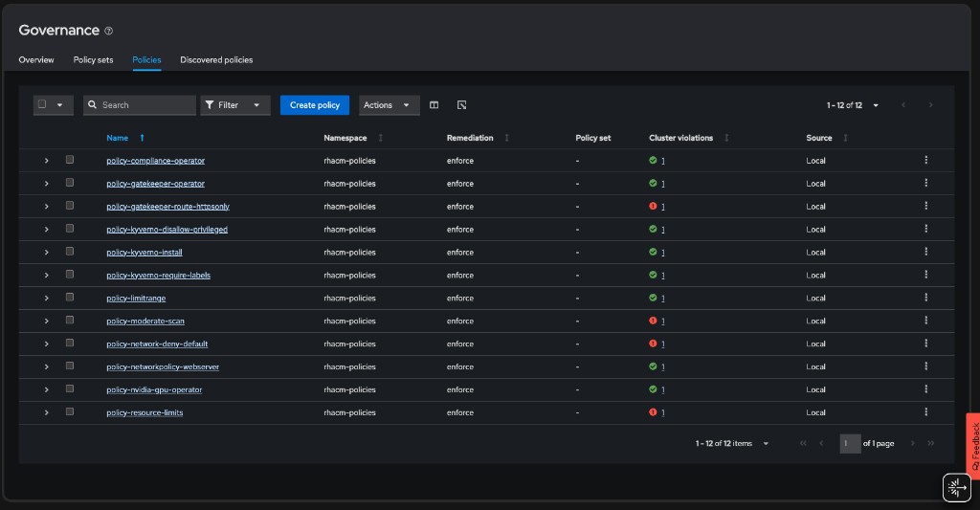This screenshot has width=980, height=510.
Task: Open kebab menu for policy-nvidia-gpu-operator
Action: [x=925, y=389]
